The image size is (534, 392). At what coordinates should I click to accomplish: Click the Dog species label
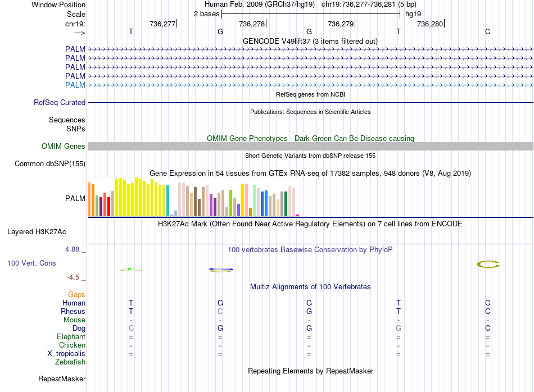[x=79, y=329]
